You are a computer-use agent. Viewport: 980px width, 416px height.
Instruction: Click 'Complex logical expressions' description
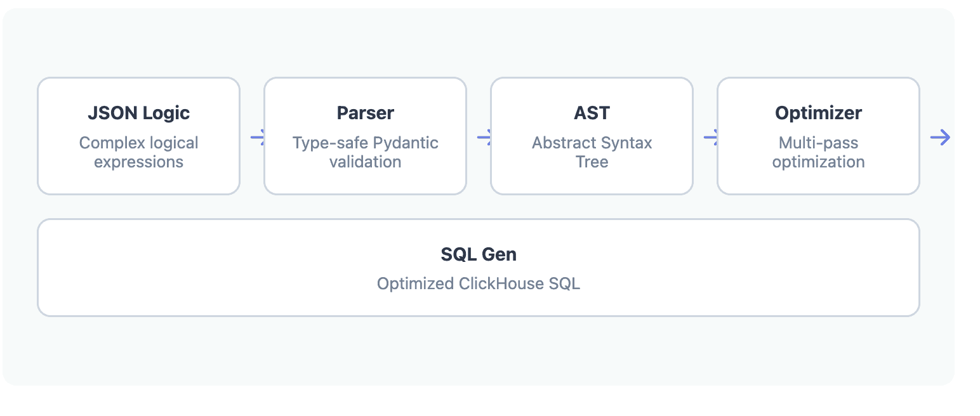[x=138, y=152]
